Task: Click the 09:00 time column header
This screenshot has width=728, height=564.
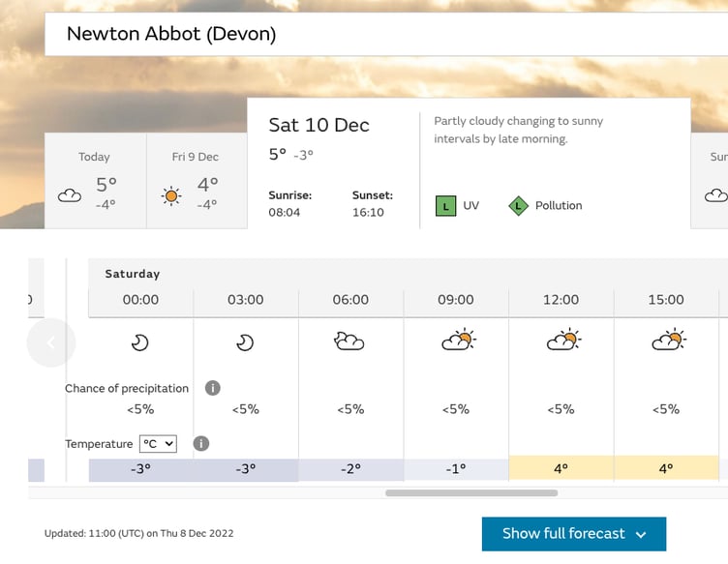Action: click(456, 300)
